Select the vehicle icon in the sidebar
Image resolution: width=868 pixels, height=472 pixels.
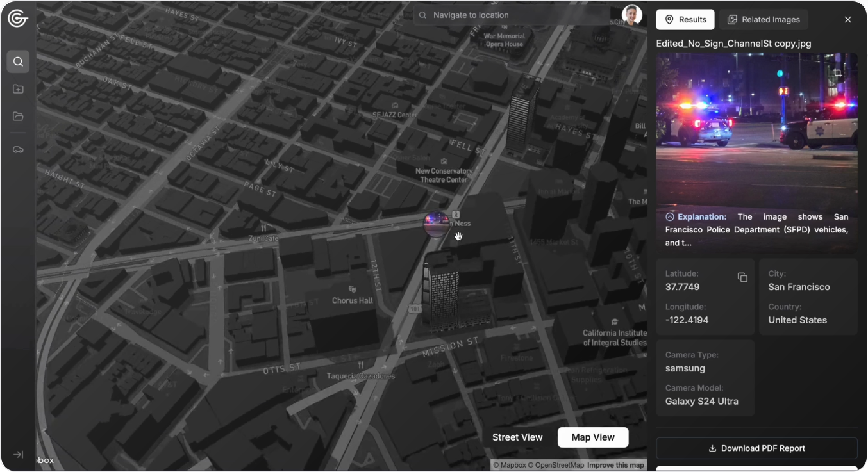[x=18, y=149]
